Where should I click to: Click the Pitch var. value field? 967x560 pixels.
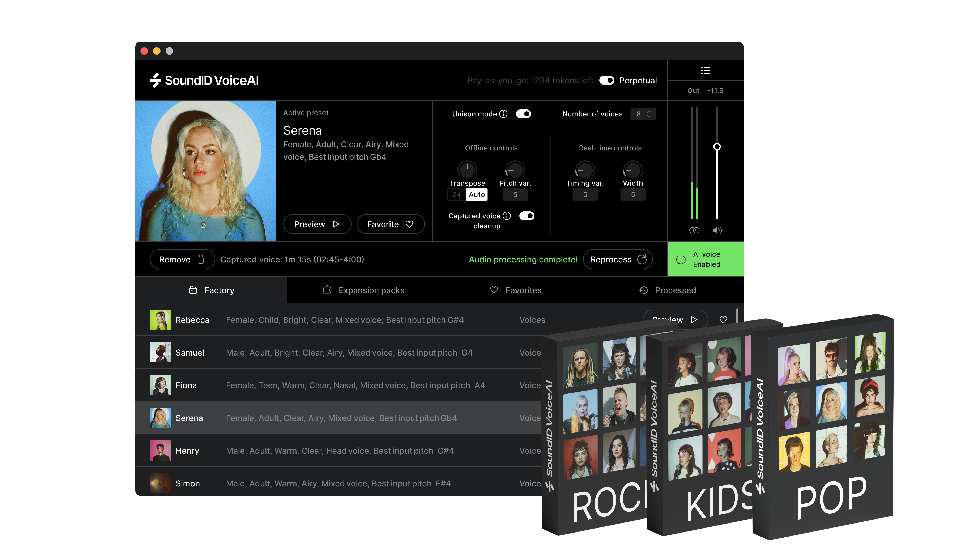coord(515,194)
